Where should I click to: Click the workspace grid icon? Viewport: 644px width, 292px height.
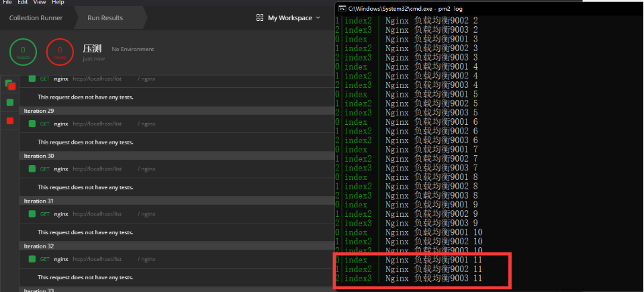tap(260, 18)
